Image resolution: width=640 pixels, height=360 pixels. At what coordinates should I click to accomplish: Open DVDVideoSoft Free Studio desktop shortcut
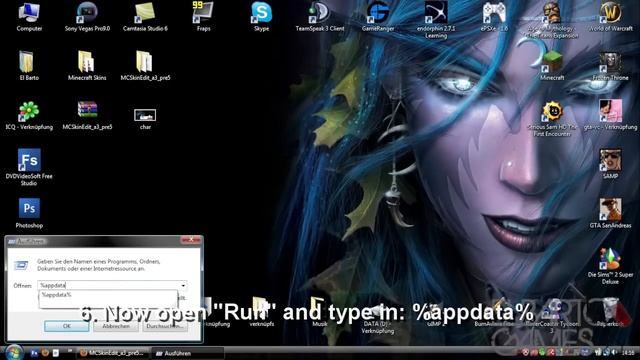[29, 167]
